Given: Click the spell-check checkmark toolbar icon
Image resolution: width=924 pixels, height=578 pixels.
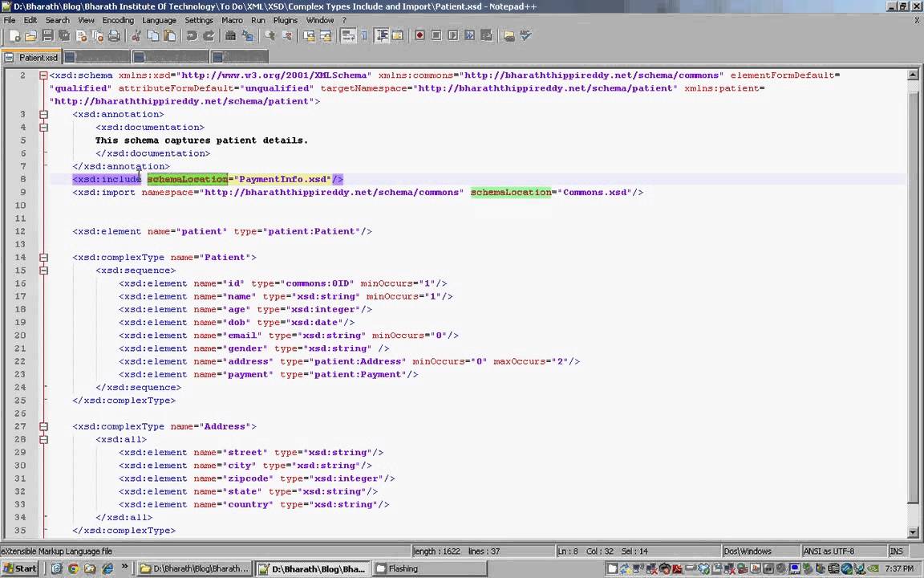Looking at the screenshot, I should [525, 36].
